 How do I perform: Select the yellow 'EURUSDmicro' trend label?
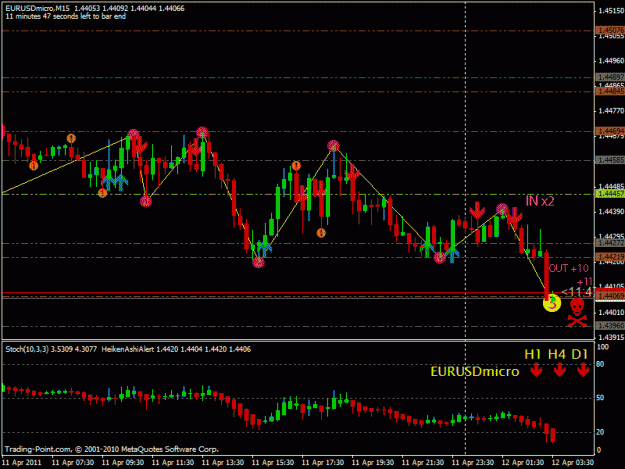(x=475, y=371)
